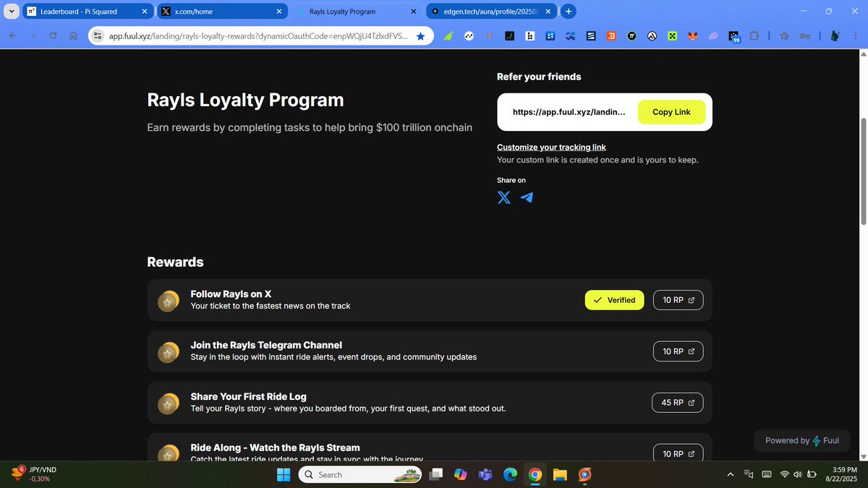Viewport: 868px width, 488px height.
Task: Open bookmarks star icon in toolbar
Action: click(785, 35)
